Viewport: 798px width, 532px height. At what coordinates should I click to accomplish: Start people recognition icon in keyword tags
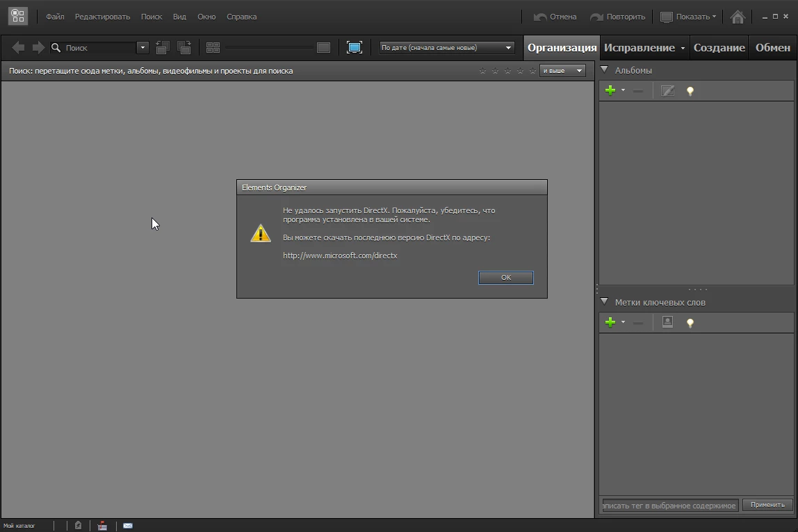tap(667, 322)
